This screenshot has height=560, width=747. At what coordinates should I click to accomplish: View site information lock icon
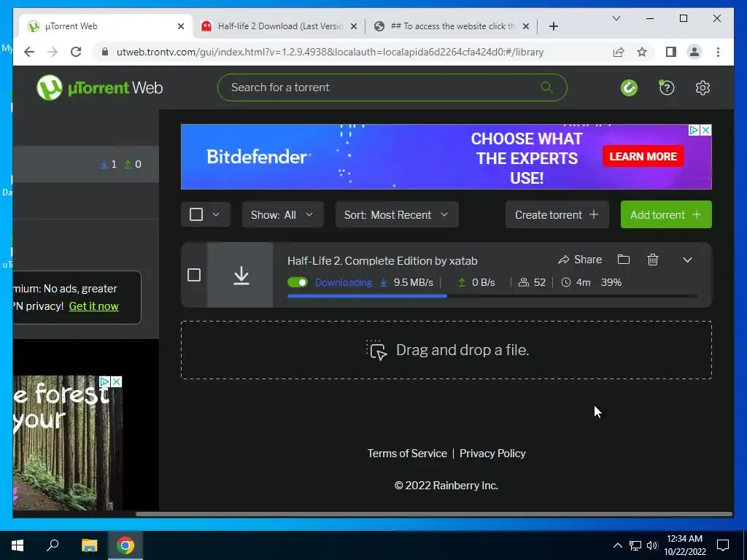[105, 52]
